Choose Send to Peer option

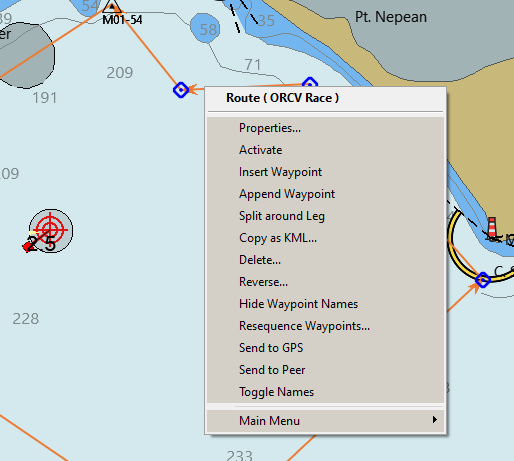point(325,370)
